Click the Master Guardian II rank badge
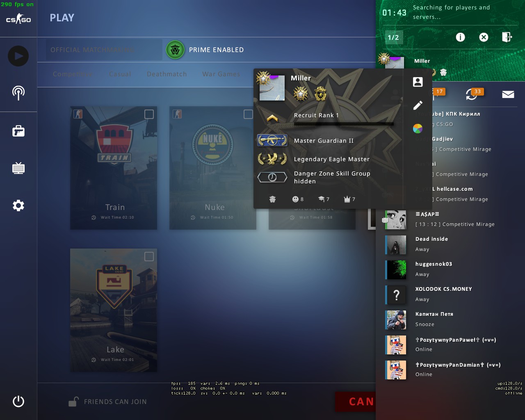 (272, 141)
